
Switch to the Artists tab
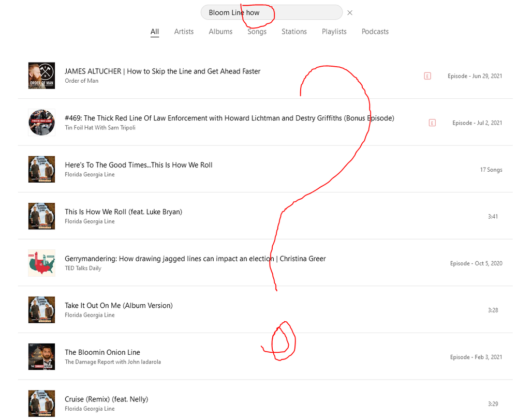click(x=184, y=32)
